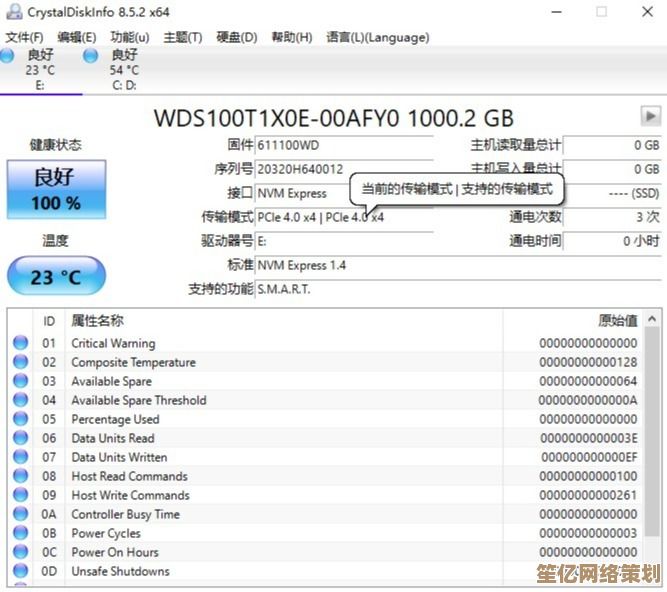
Task: Select the Host Read Commands attribute name
Action: point(129,476)
